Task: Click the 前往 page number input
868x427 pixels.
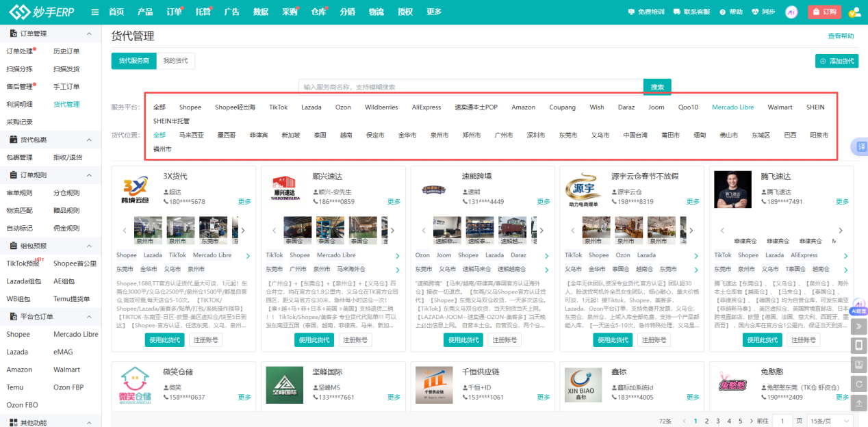Action: [782, 421]
